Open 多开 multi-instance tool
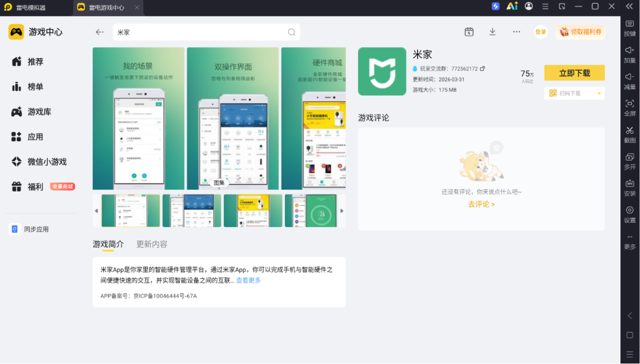This screenshot has width=640, height=364. (x=630, y=161)
